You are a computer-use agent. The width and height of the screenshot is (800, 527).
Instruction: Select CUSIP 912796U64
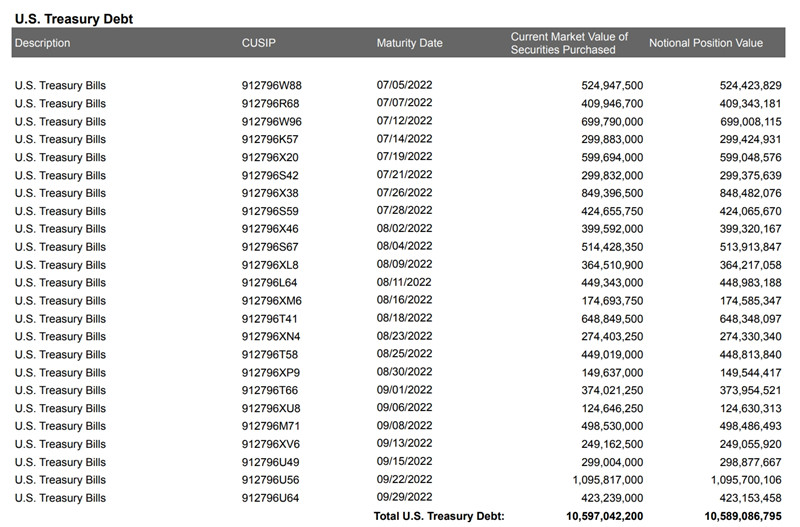[270, 498]
